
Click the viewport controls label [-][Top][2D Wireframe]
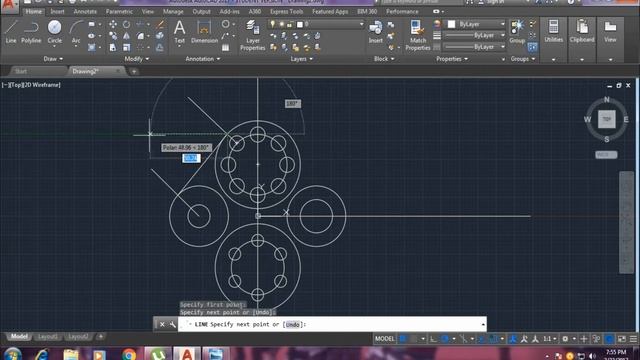[x=31, y=85]
